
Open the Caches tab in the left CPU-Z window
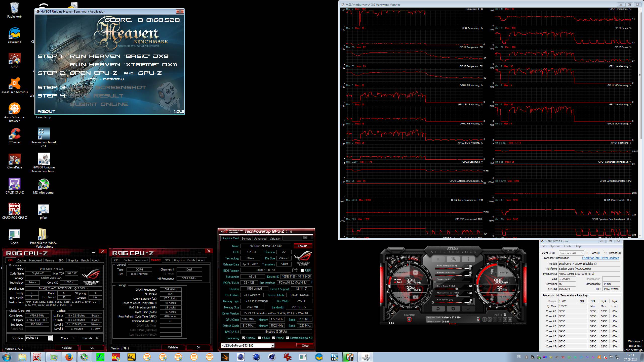(22, 260)
